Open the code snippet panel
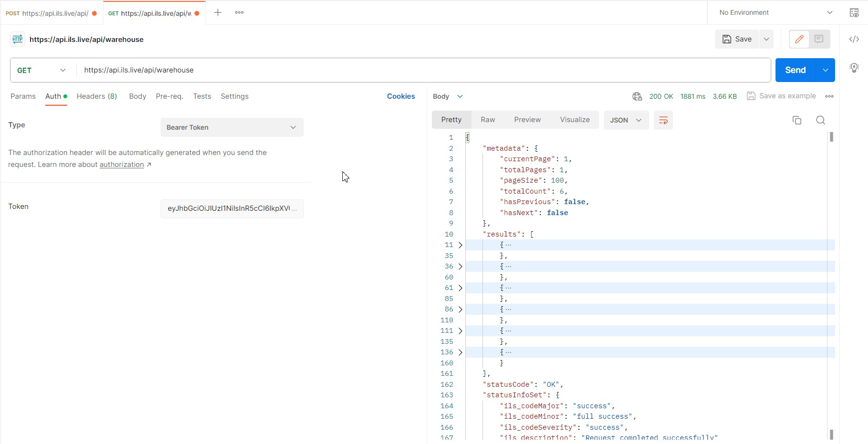 (x=855, y=39)
